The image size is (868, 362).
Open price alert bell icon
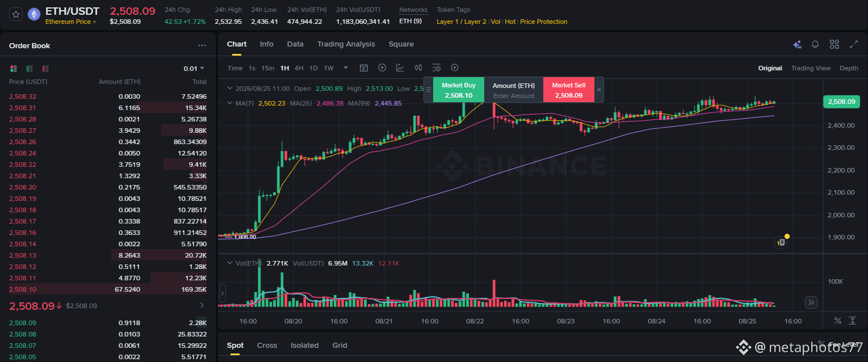(815, 44)
